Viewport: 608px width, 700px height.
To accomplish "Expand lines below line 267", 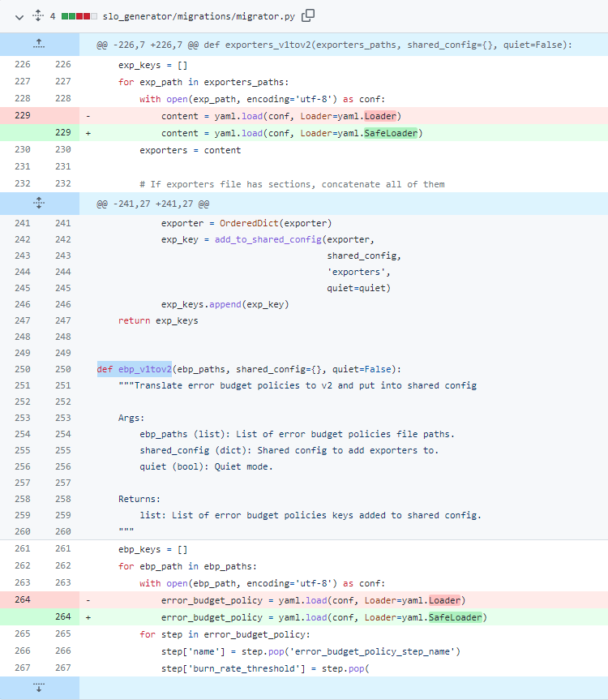I will [x=39, y=688].
